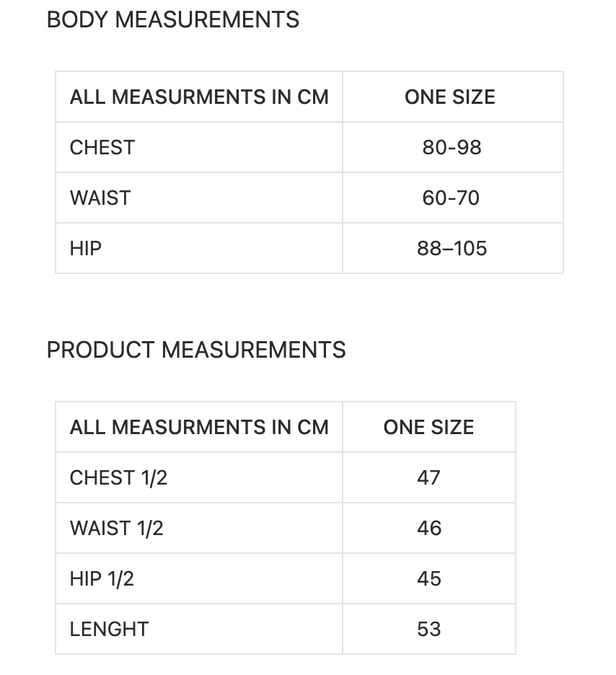Click the 45 hip half value
This screenshot has width=616, height=675.
tap(429, 579)
